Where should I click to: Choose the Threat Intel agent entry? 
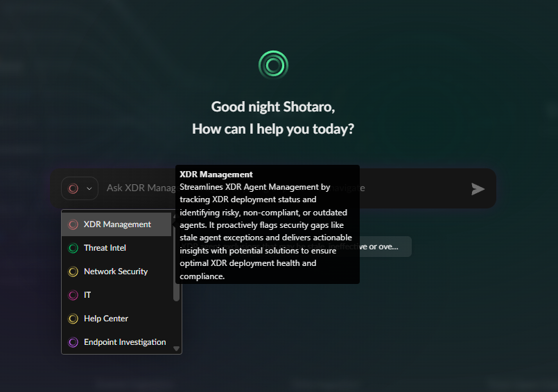pos(105,248)
